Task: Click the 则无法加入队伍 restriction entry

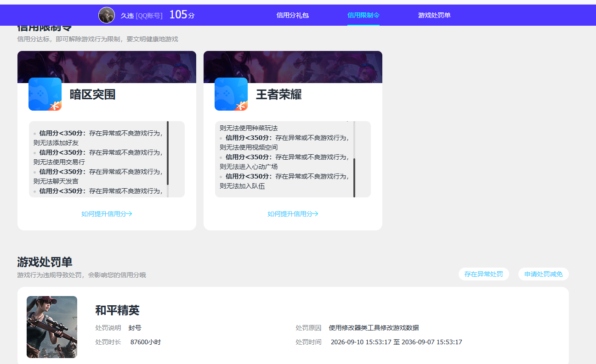Action: pos(242,186)
